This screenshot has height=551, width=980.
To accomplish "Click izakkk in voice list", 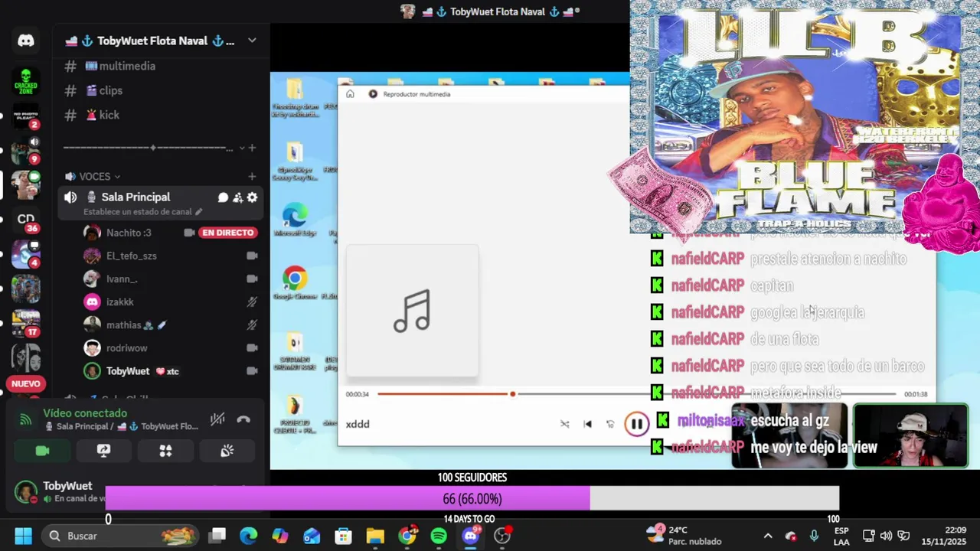I will [x=120, y=302].
